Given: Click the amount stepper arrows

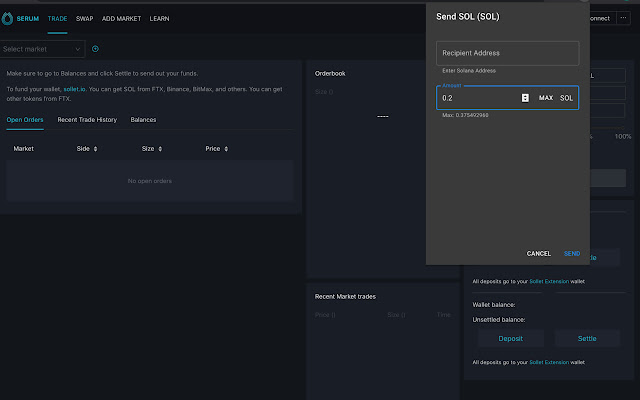Looking at the screenshot, I should (525, 98).
